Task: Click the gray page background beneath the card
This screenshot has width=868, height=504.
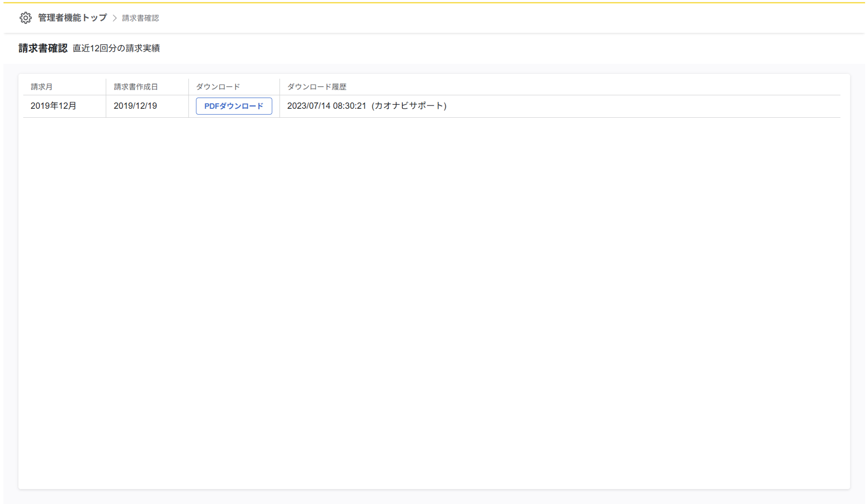Action: [434, 497]
